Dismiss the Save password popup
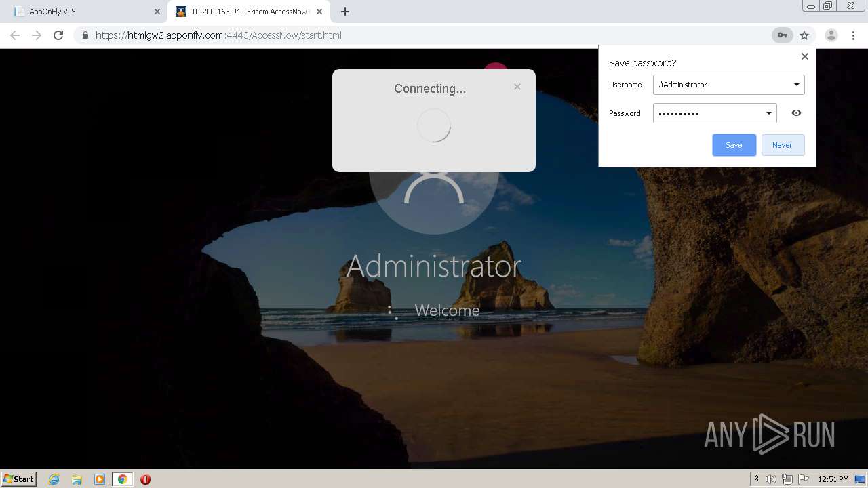 coord(805,56)
